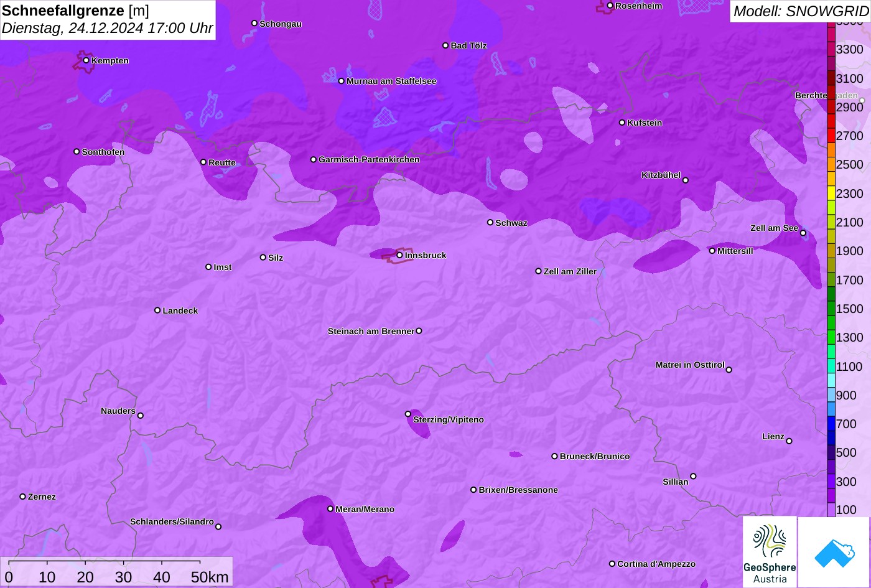Click the Kempten location marker dot
This screenshot has width=871, height=588.
(x=86, y=60)
